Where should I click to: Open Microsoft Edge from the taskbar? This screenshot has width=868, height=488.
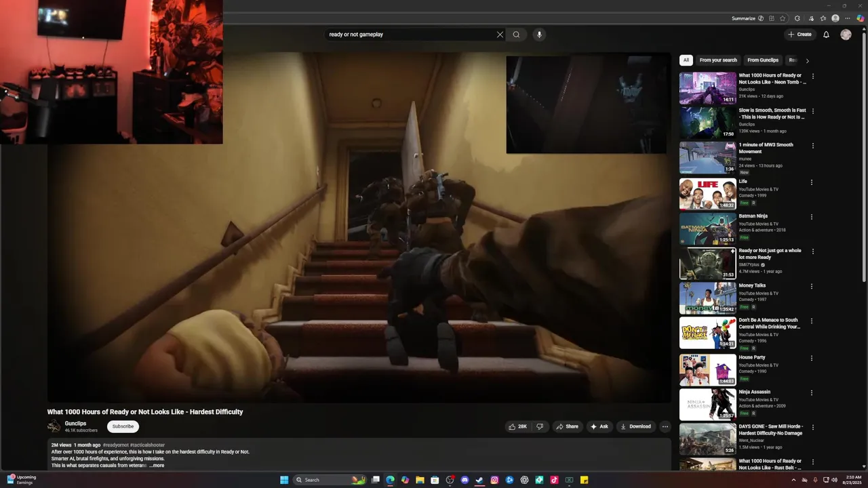(390, 480)
